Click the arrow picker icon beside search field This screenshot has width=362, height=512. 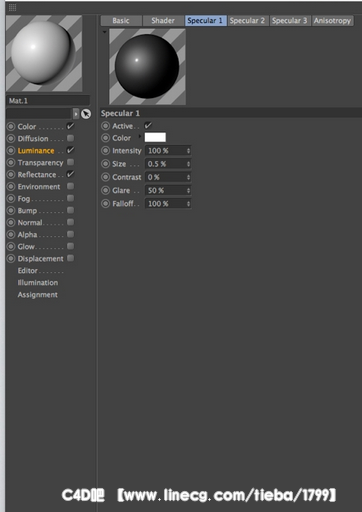pyautogui.click(x=86, y=114)
